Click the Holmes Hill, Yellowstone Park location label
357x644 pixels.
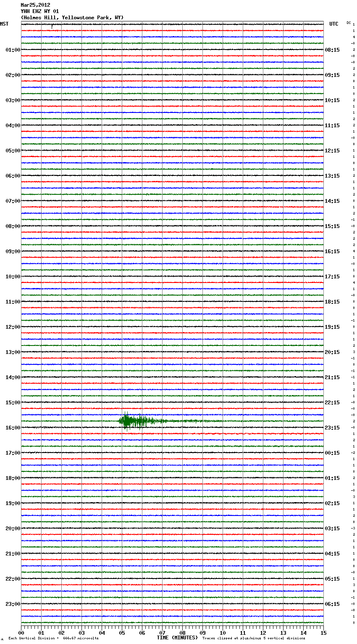coord(72,18)
